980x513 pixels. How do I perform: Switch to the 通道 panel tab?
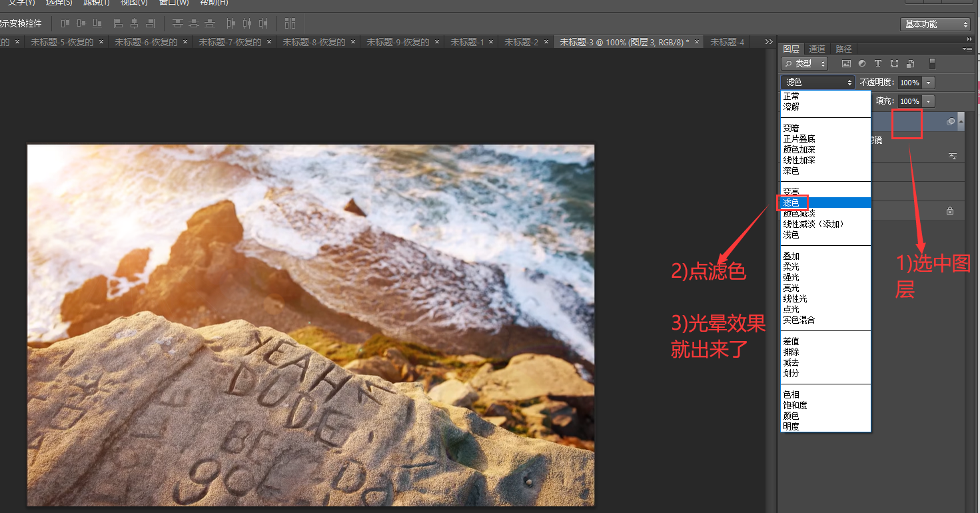point(817,49)
